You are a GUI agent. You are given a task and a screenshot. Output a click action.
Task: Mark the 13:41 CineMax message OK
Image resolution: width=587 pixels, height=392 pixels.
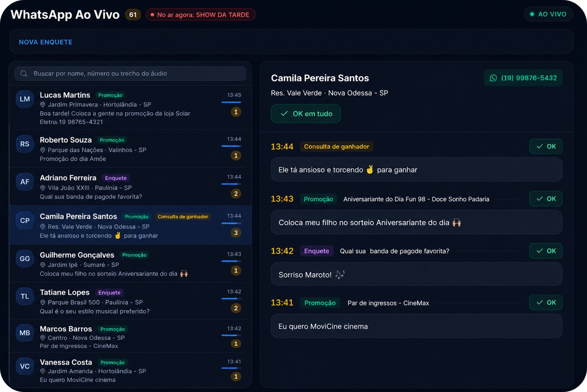[545, 302]
